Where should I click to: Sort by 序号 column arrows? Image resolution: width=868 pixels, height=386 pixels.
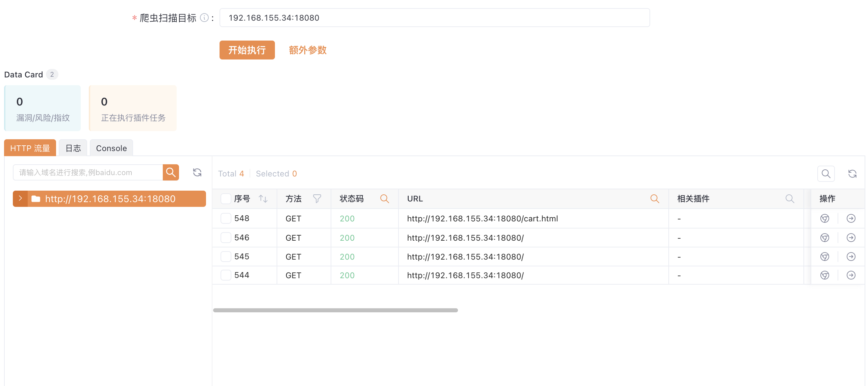(x=263, y=199)
